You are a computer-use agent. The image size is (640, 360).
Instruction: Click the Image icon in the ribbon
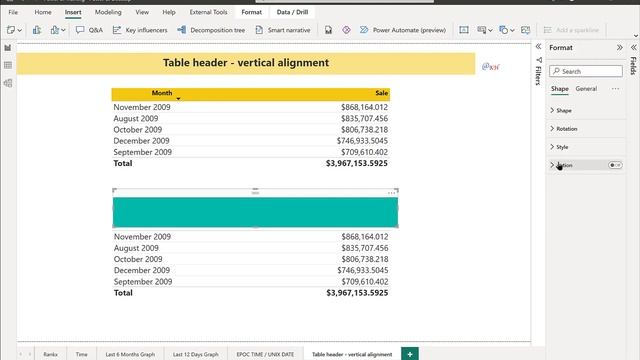[x=526, y=30]
